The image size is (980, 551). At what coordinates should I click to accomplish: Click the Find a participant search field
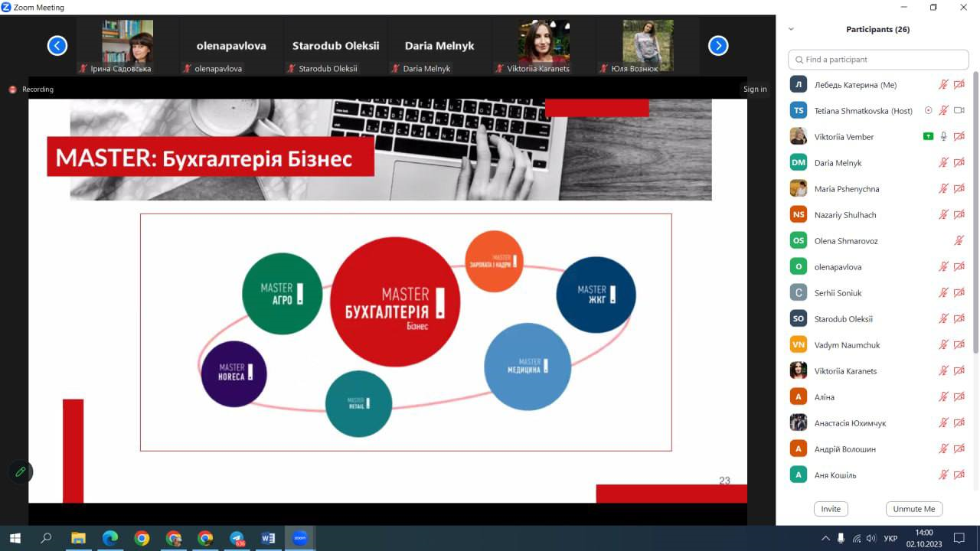pyautogui.click(x=879, y=60)
